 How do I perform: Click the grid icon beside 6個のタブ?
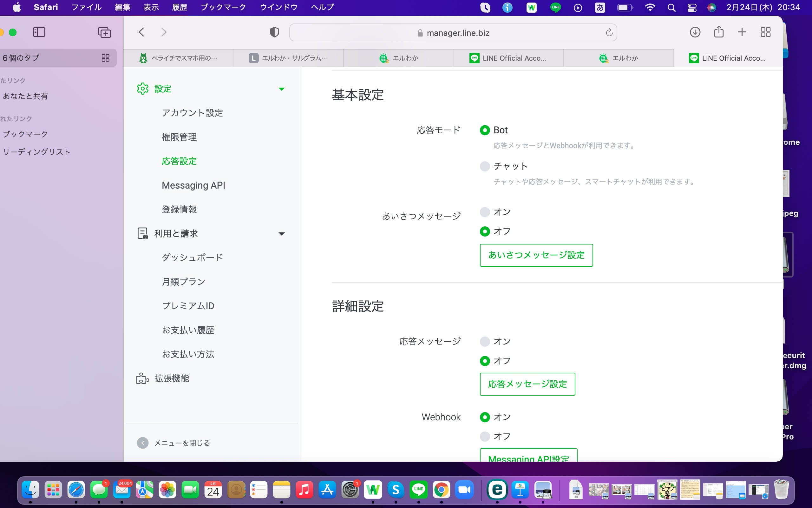tap(105, 58)
